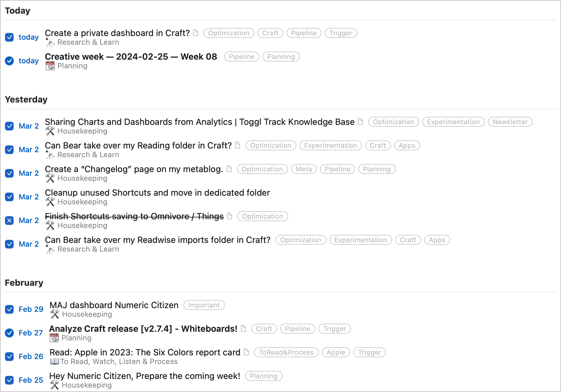Toggle circle checkbox for 'Analyze Craft release' project

tap(9, 333)
